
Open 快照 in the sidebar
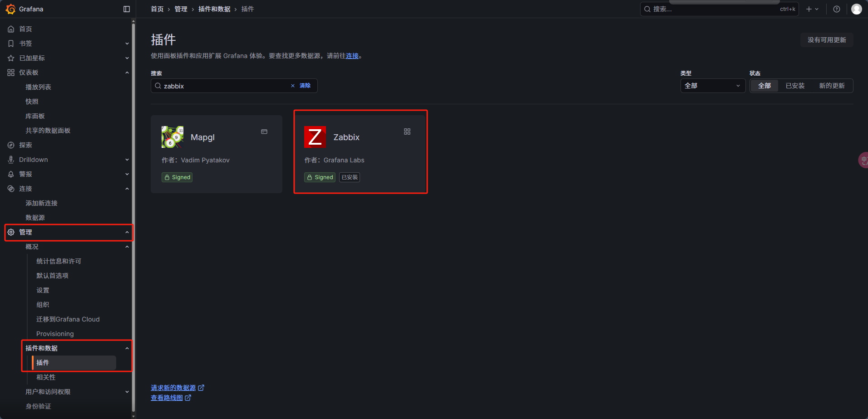[x=32, y=102]
